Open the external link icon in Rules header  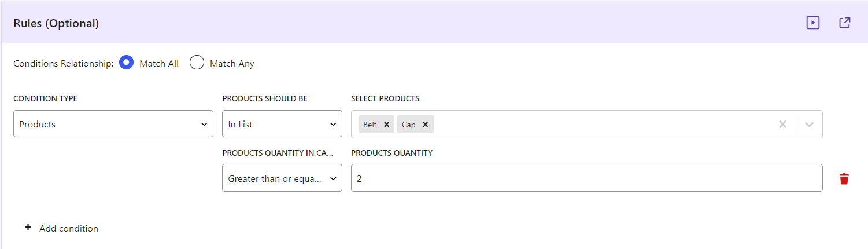(x=845, y=23)
